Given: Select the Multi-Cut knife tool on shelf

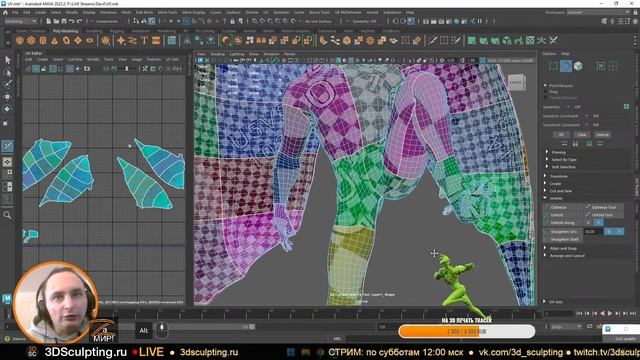Looking at the screenshot, I should click(432, 40).
